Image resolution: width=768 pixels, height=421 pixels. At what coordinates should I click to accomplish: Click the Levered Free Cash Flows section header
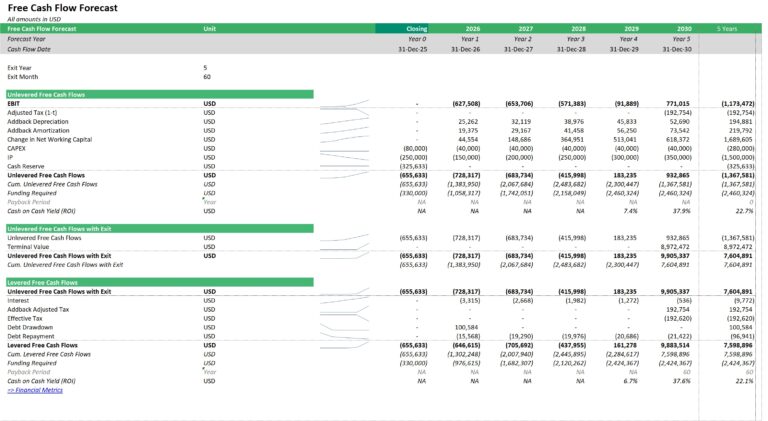160,282
